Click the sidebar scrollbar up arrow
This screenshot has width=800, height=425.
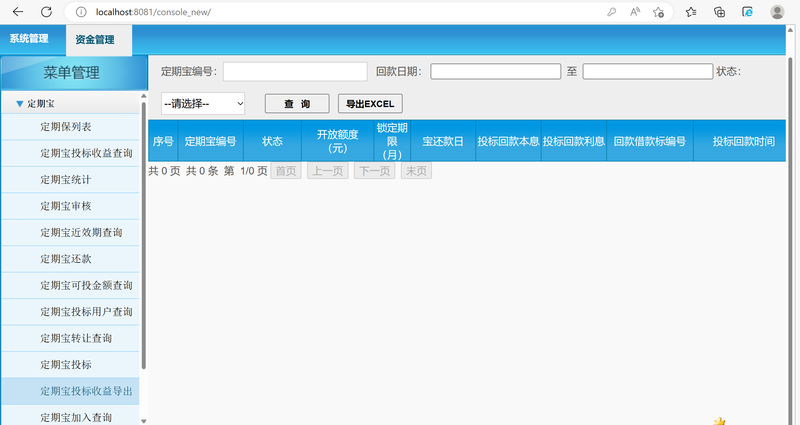tap(143, 96)
